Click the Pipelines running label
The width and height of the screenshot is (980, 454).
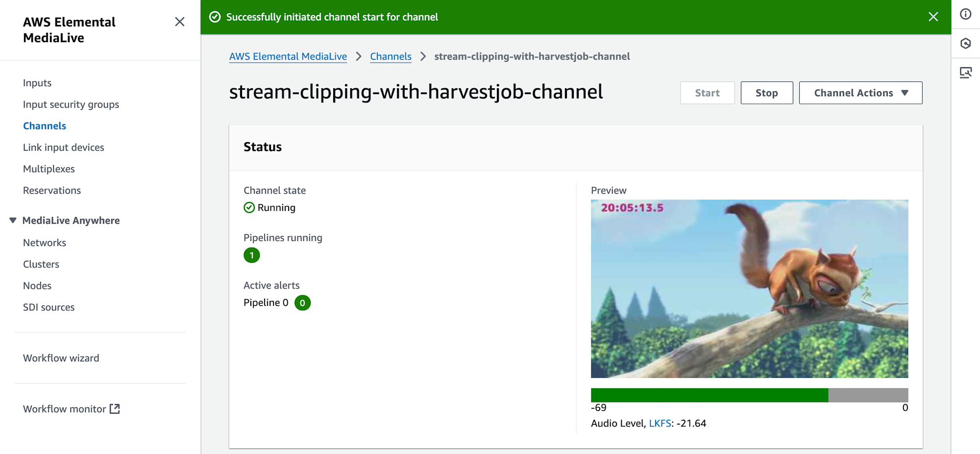283,238
